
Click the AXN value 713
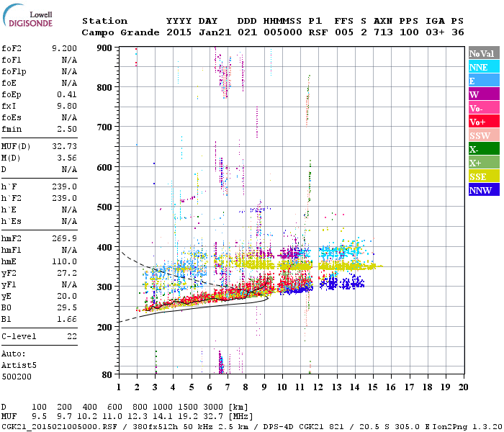pos(383,32)
